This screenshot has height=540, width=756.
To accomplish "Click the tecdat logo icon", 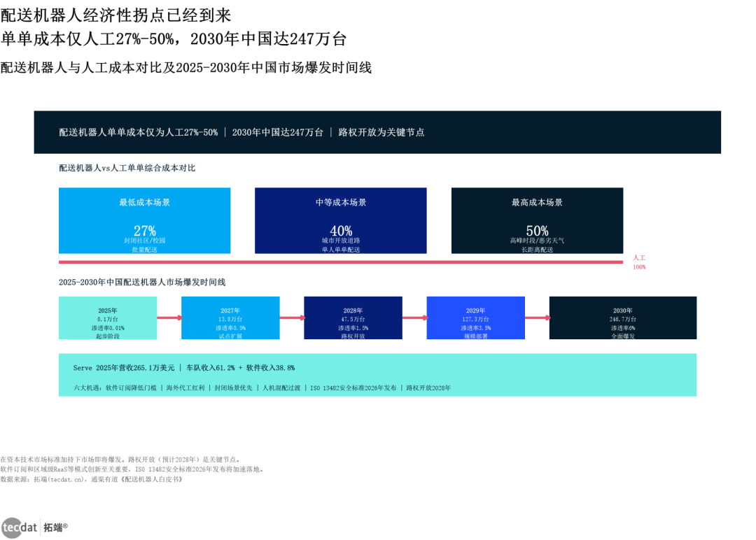I will coord(20,527).
